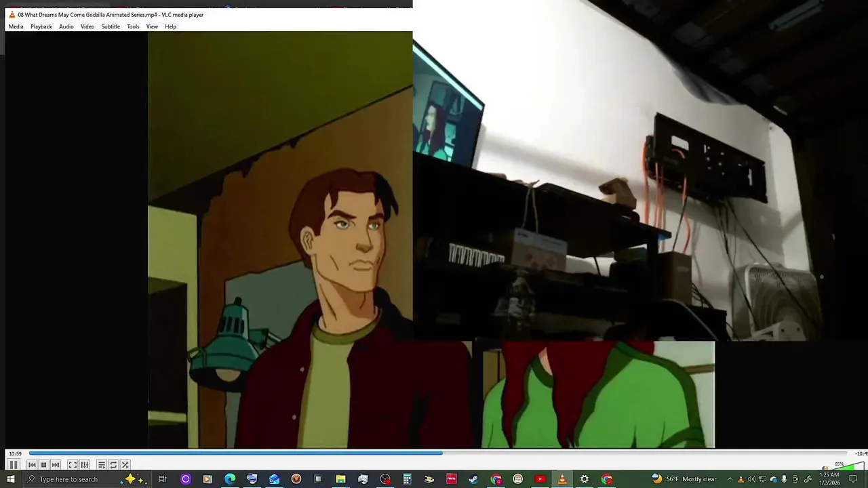Toggle loop mode in VLC

click(x=113, y=465)
